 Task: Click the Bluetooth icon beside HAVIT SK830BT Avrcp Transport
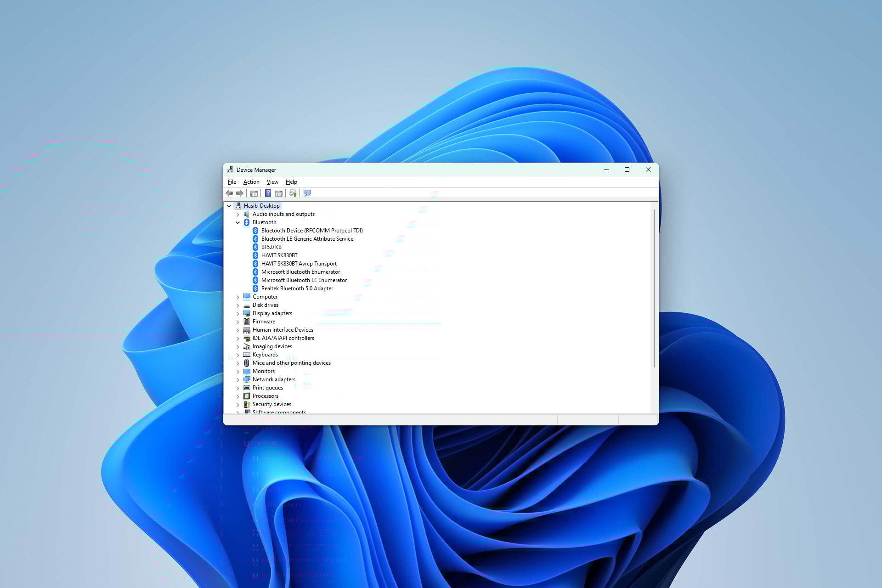point(255,264)
